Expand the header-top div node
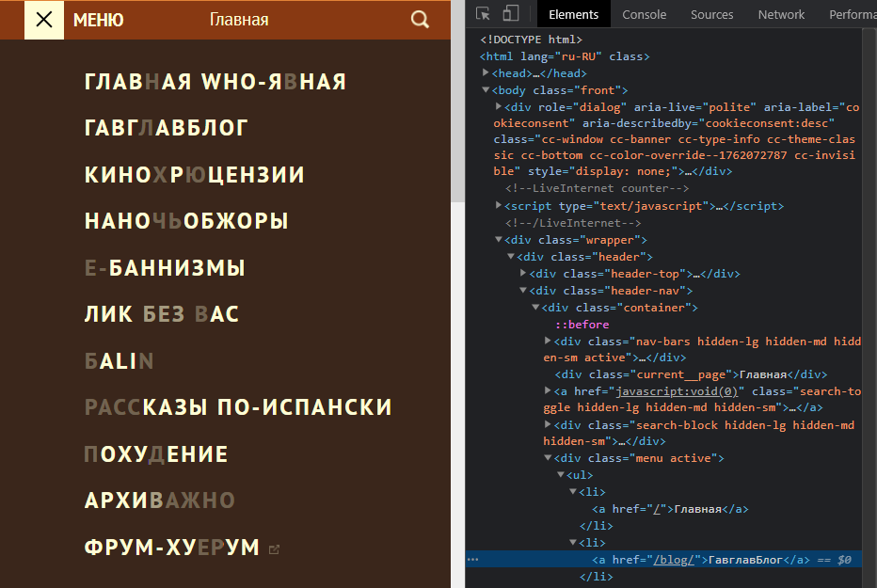Image resolution: width=877 pixels, height=588 pixels. coord(524,275)
